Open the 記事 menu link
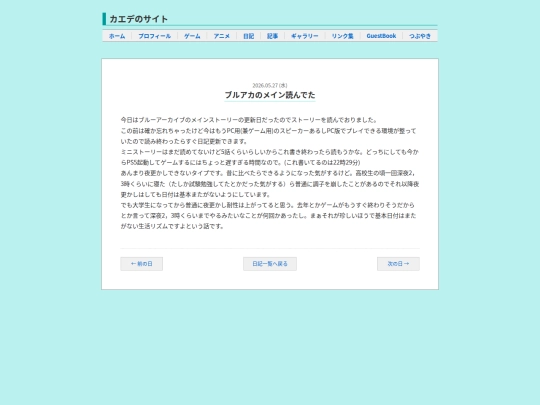Image resolution: width=540 pixels, height=405 pixels. pyautogui.click(x=272, y=36)
